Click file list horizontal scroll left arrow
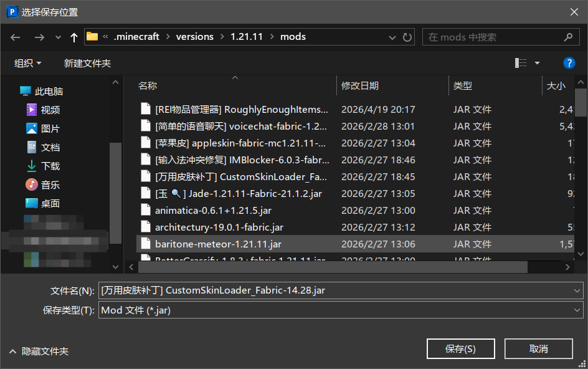Screen dimensions: 588x369 tap(131, 267)
